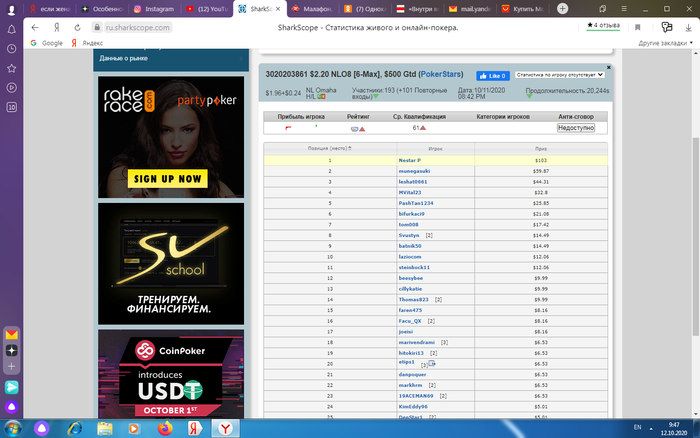Open a new browser tab with plus
700x438 pixels.
[562, 8]
